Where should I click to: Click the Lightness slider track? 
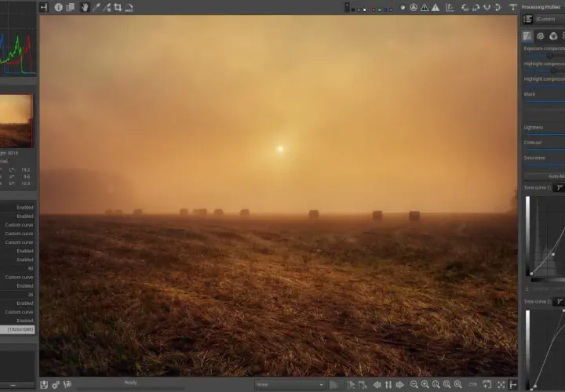(544, 135)
